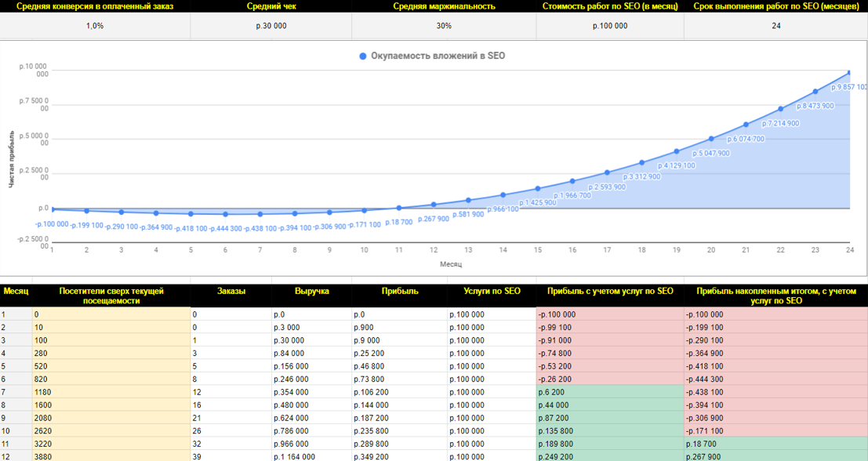This screenshot has height=461, width=868.
Task: Click the red cumulative cell showing -р.171 100
Action: pyautogui.click(x=775, y=430)
